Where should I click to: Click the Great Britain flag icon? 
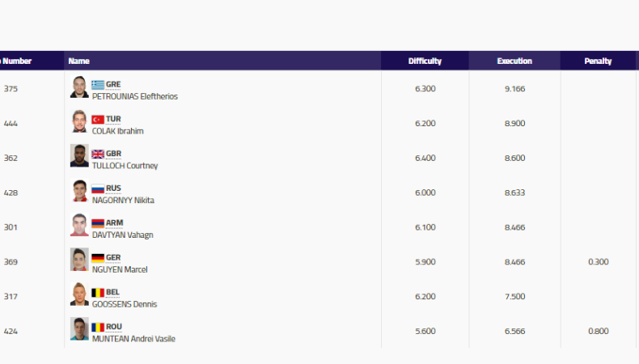(98, 154)
